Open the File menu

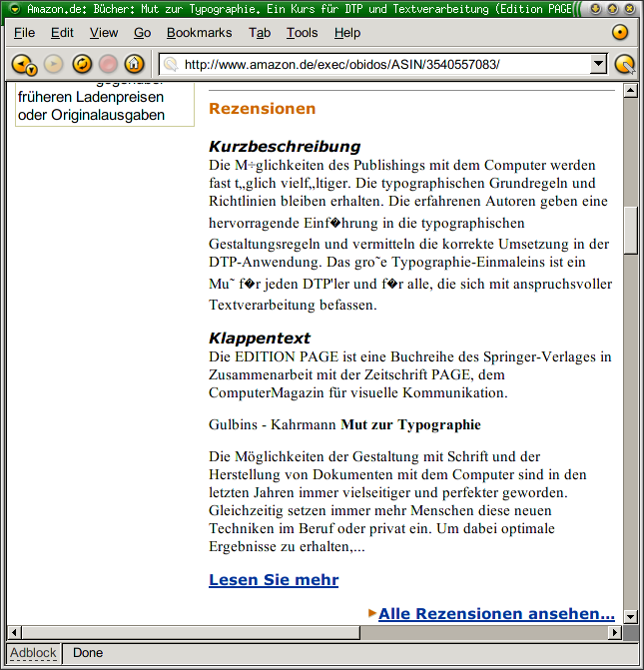click(x=24, y=33)
